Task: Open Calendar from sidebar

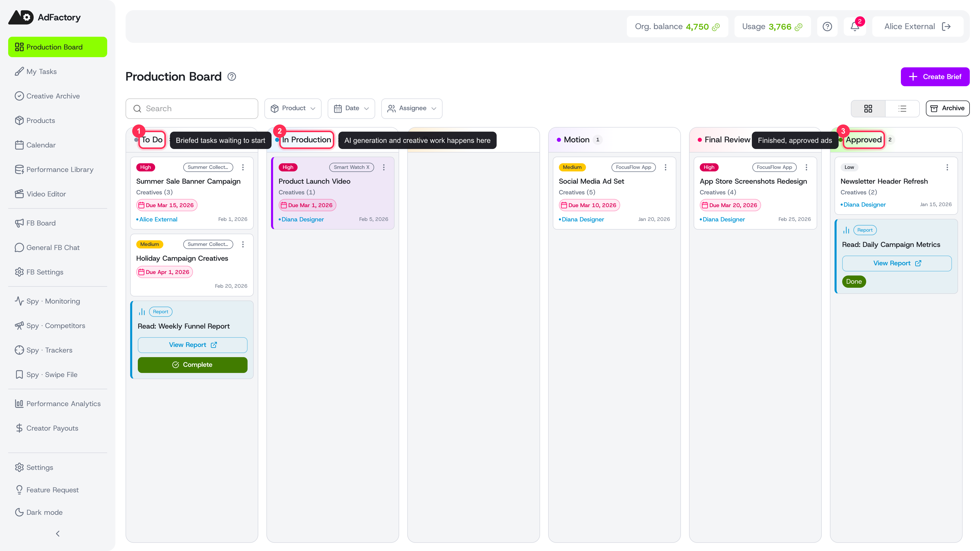Action: pyautogui.click(x=58, y=145)
